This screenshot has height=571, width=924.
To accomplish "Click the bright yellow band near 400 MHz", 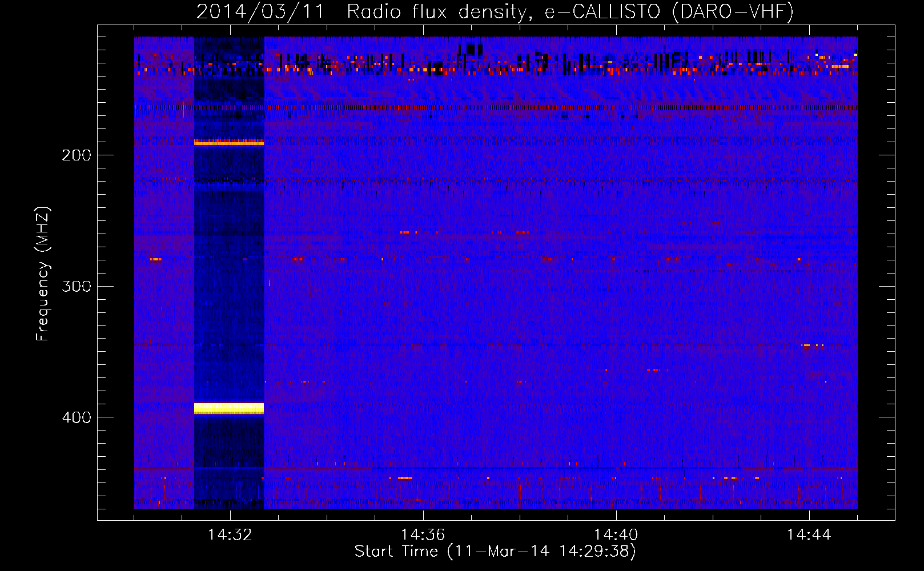I will coord(229,408).
